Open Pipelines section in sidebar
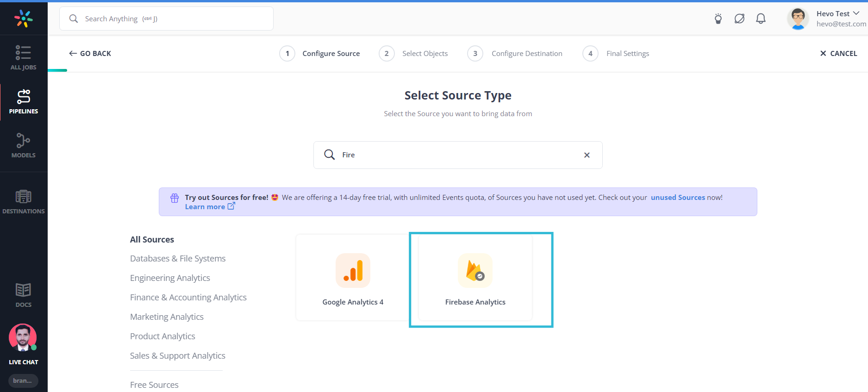The width and height of the screenshot is (868, 392). (24, 102)
